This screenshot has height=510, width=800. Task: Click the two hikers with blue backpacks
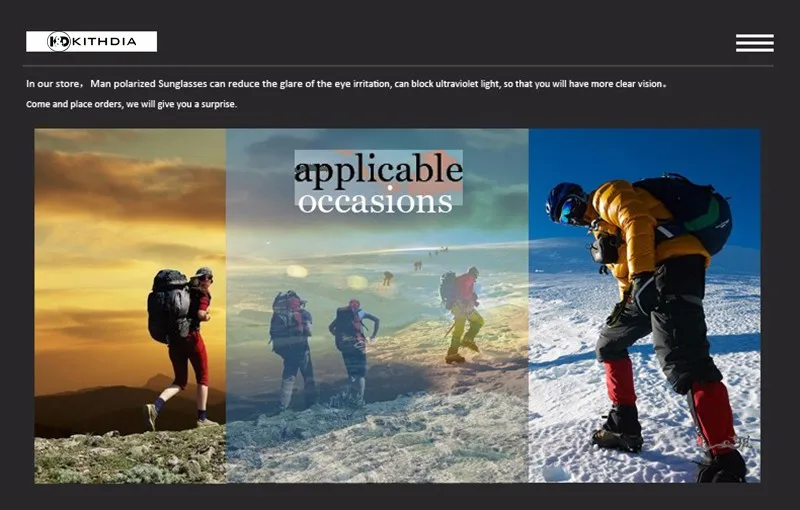(323, 349)
